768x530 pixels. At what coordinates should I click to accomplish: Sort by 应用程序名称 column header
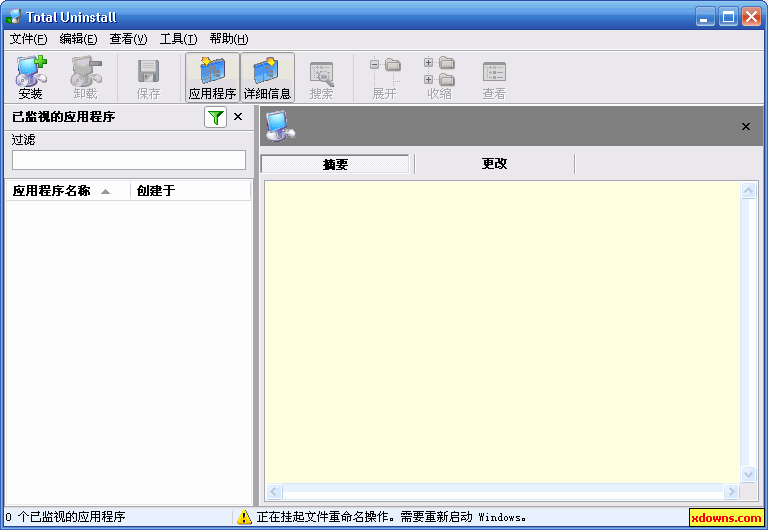point(68,191)
